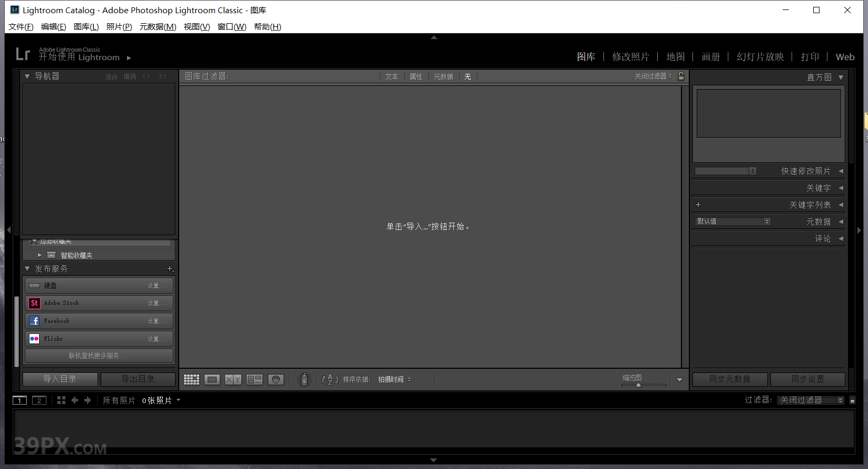Viewport: 868px width, 469px height.
Task: Toggle the A-Z sort direction icon
Action: point(330,379)
